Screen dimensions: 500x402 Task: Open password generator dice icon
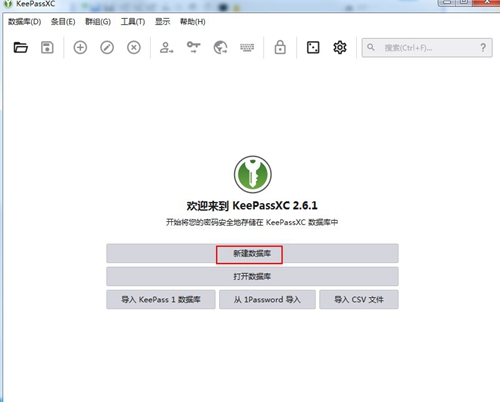[x=313, y=47]
